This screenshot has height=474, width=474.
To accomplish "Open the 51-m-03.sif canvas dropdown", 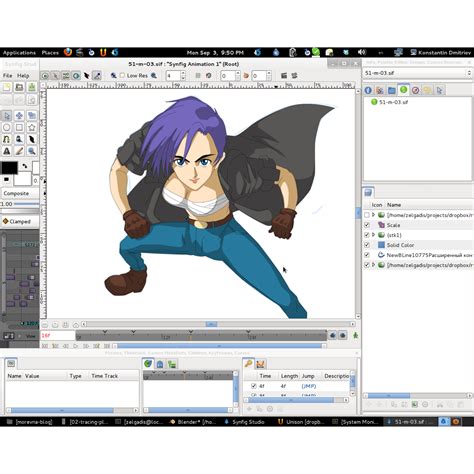I will click(418, 73).
